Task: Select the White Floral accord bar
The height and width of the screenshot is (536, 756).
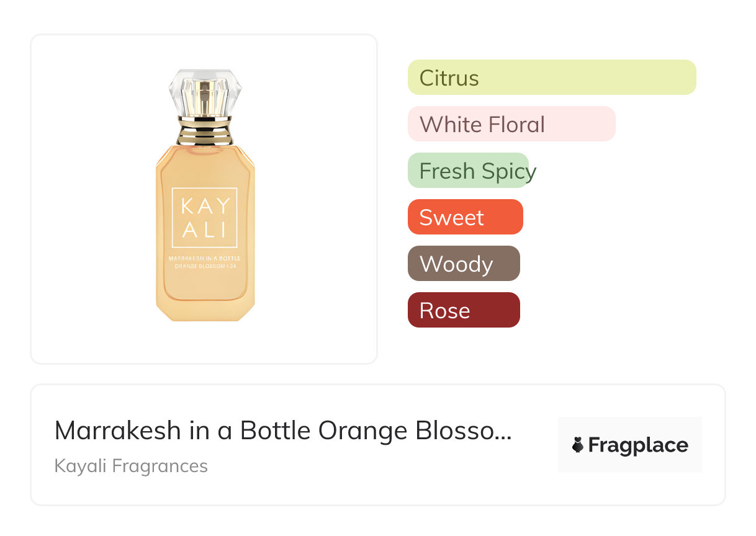Action: [x=511, y=124]
